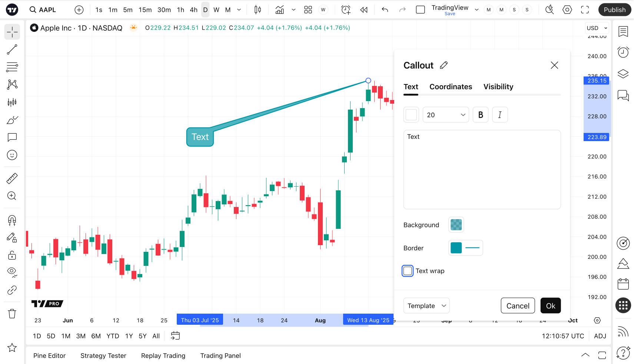
Task: Select the brush drawing tool
Action: (12, 120)
